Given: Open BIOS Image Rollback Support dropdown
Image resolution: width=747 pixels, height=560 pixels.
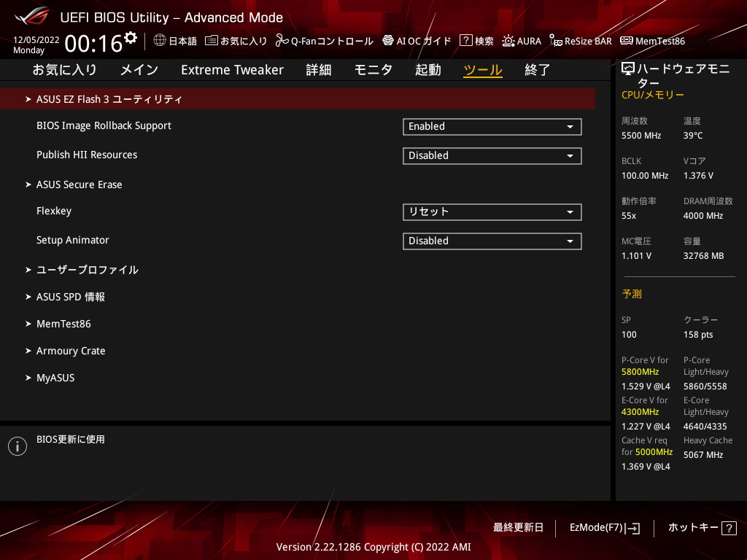Looking at the screenshot, I should [x=492, y=127].
